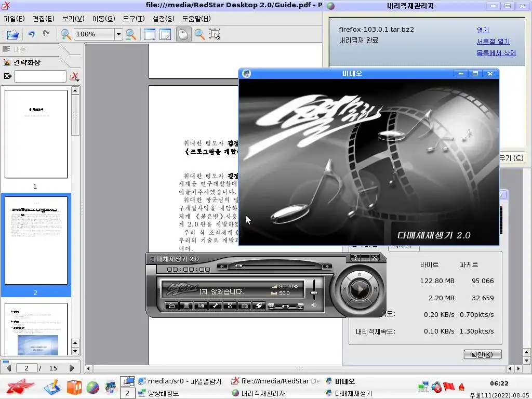Viewport: 532px width, 399px height.
Task: Select page 2 thumbnail
Action: pyautogui.click(x=36, y=241)
